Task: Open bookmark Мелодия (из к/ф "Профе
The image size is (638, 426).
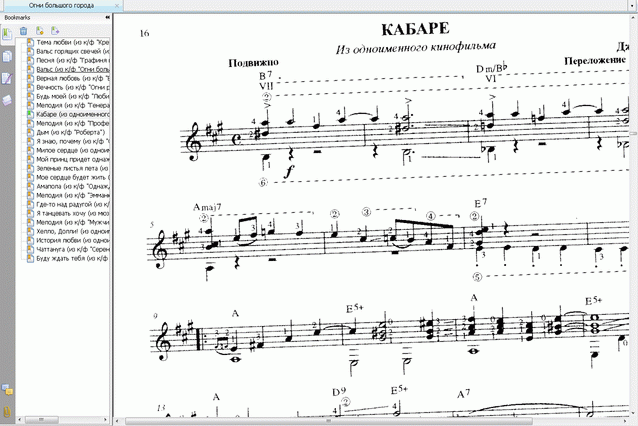Action: tap(73, 123)
